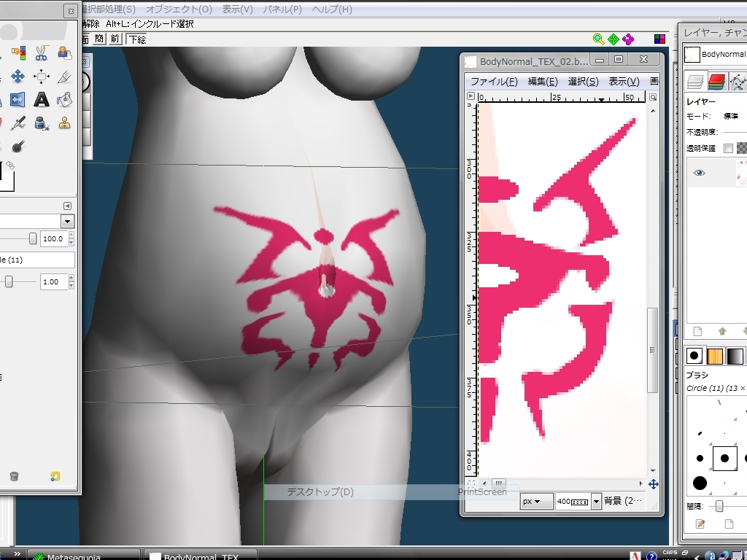Viewport: 747px width, 560px height.
Task: Click the magnifier zoom icon in Metasequoia view
Action: point(598,39)
